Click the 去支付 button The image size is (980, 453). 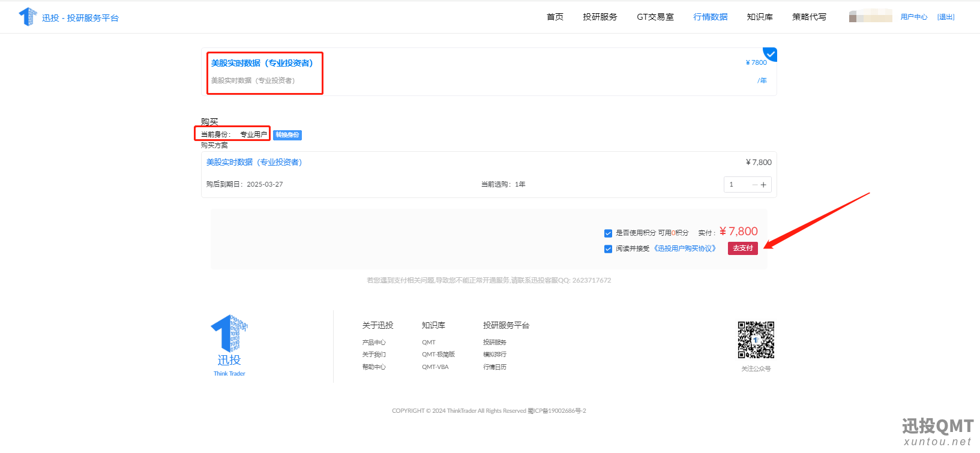tap(743, 248)
